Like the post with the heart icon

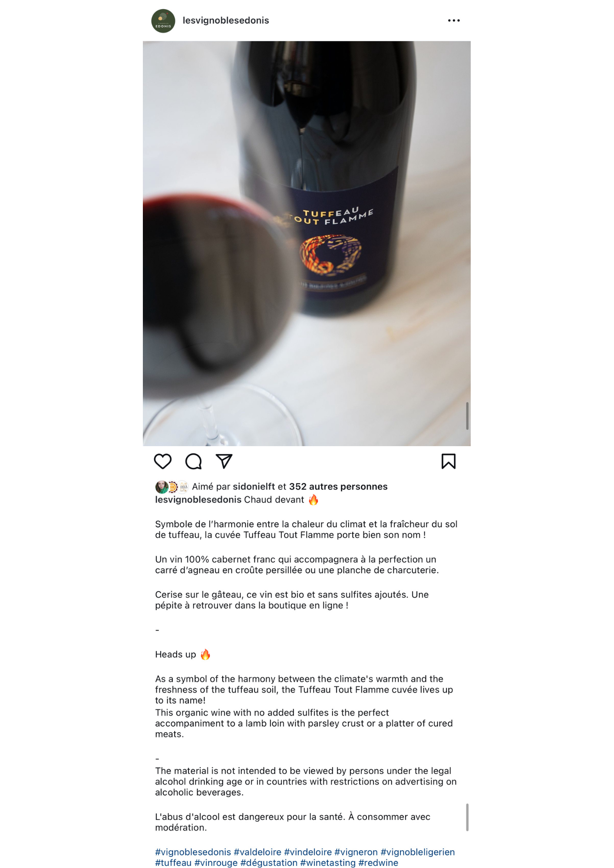coord(163,461)
